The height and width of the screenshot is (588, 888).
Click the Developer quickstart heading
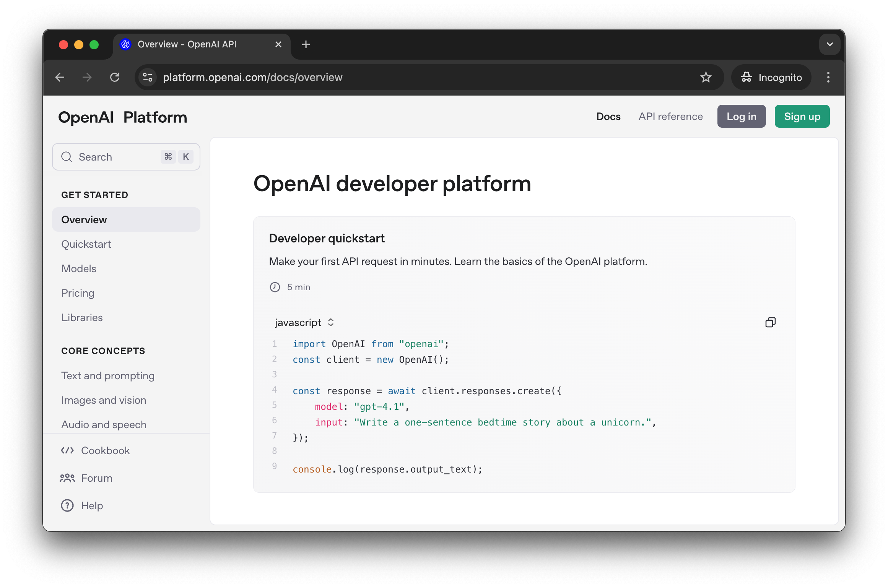pos(327,238)
